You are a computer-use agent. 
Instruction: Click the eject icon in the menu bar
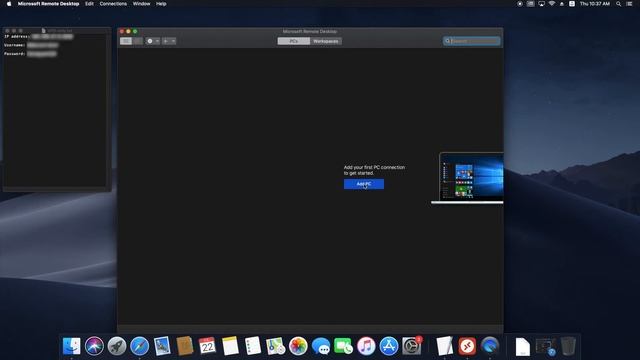[x=562, y=4]
